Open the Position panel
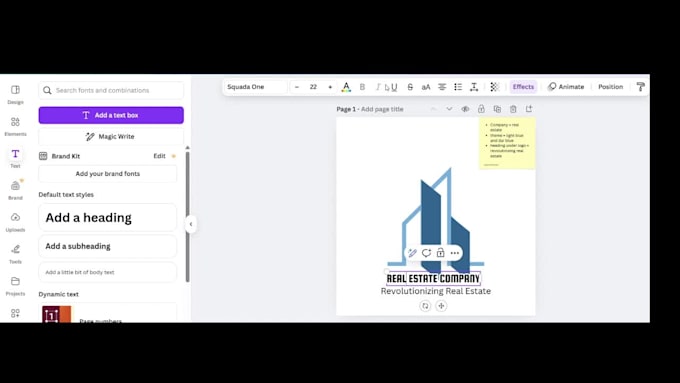 click(x=610, y=87)
